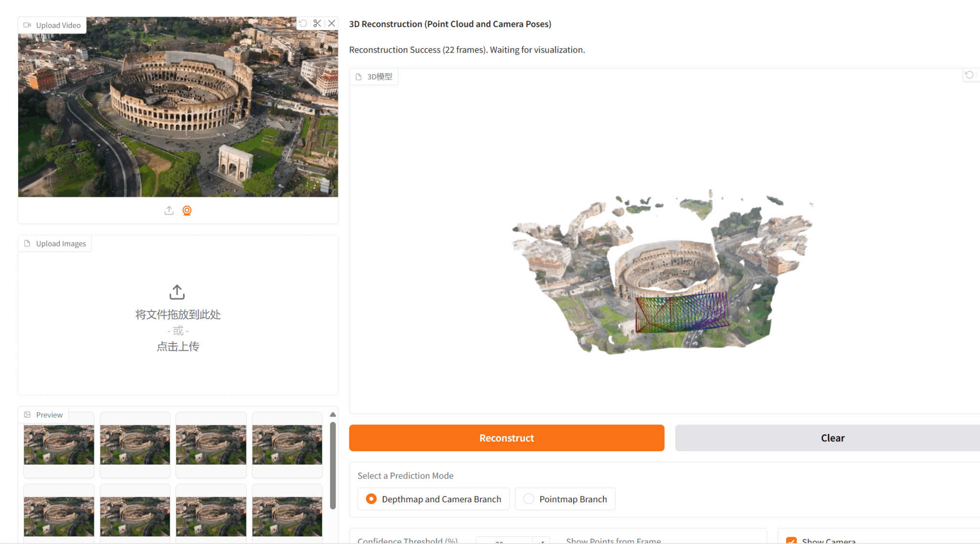The height and width of the screenshot is (544, 980).
Task: Click the Upload Video label tab
Action: 53,25
